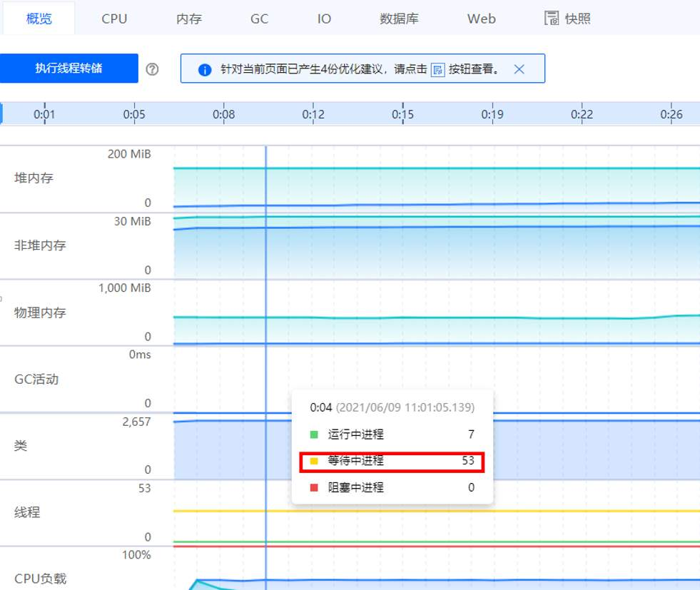Open the 内存 tab
Screen dimensions: 700x590
[x=189, y=19]
